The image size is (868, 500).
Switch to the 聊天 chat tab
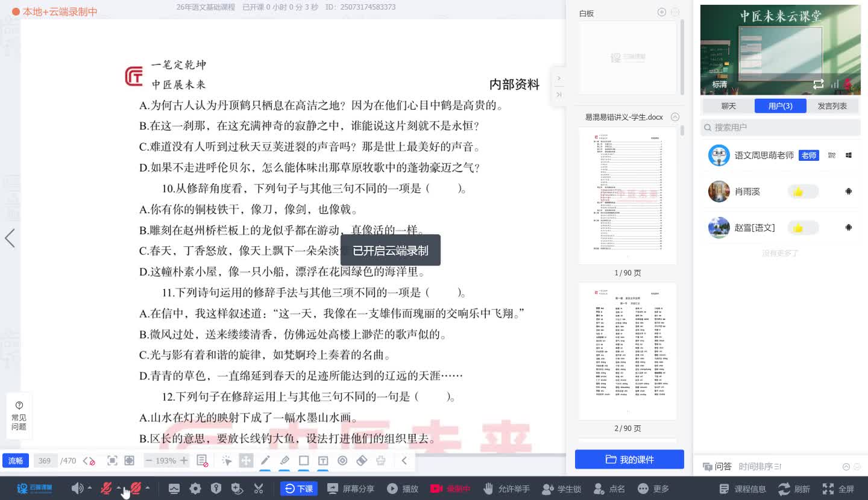click(x=728, y=105)
